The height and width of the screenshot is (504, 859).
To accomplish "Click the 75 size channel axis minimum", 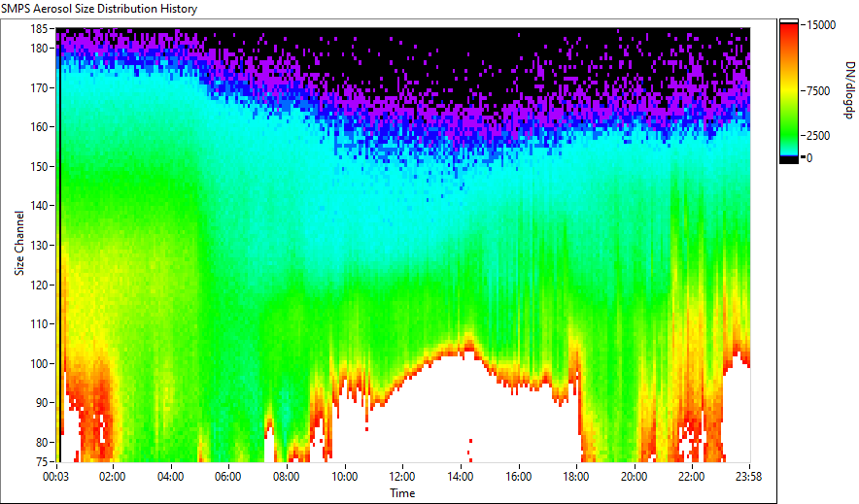I will coord(42,462).
